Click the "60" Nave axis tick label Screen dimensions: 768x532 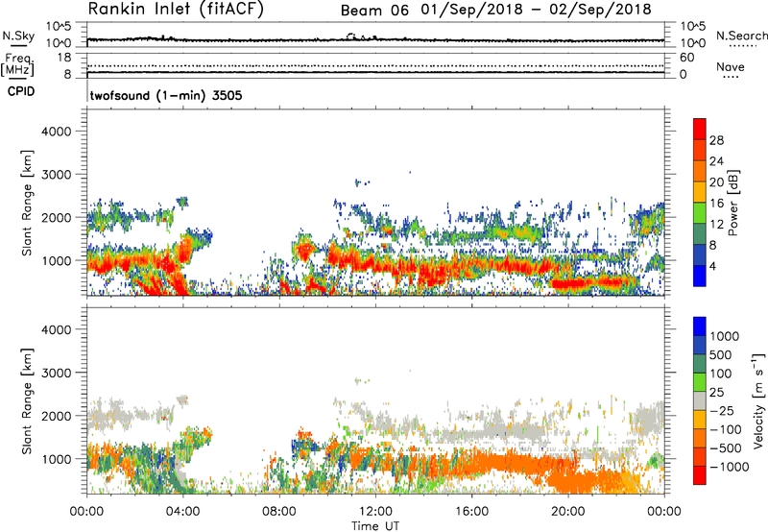coord(687,58)
